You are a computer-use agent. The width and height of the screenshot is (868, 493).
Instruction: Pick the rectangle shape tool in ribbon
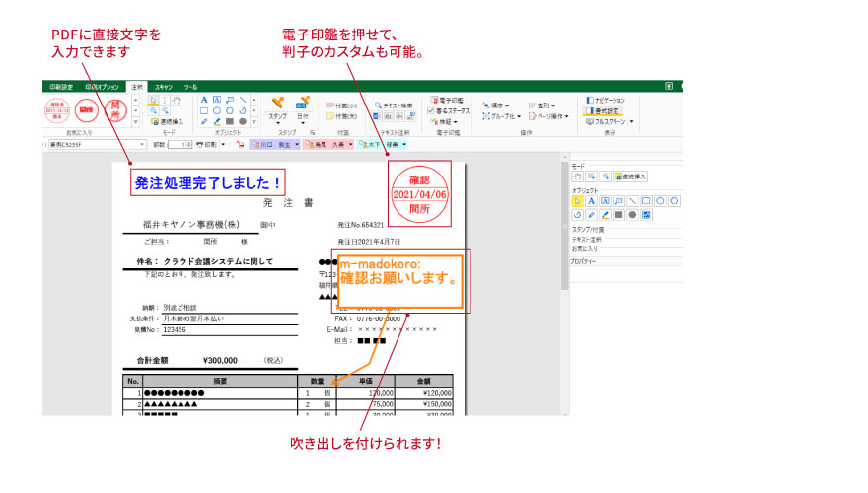(204, 110)
